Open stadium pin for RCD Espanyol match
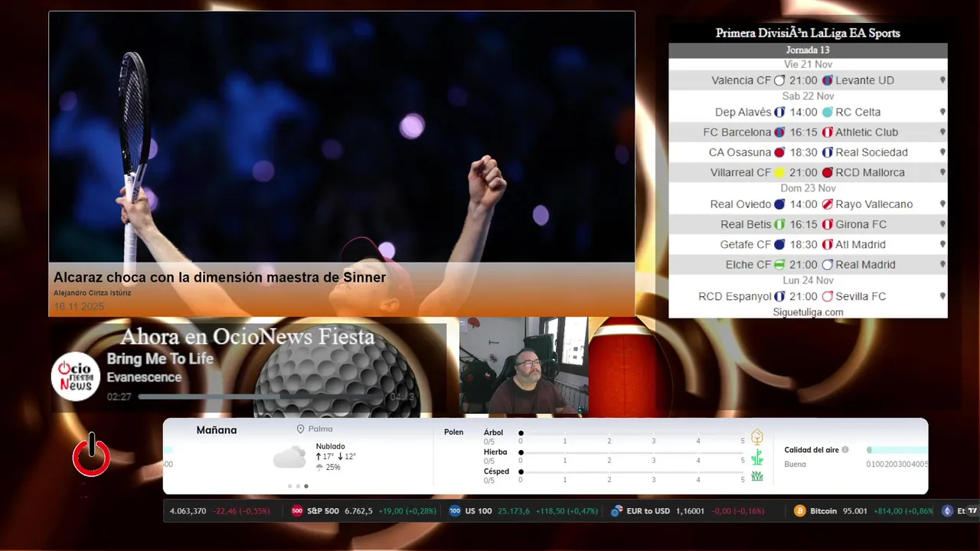The image size is (980, 551). tap(942, 296)
